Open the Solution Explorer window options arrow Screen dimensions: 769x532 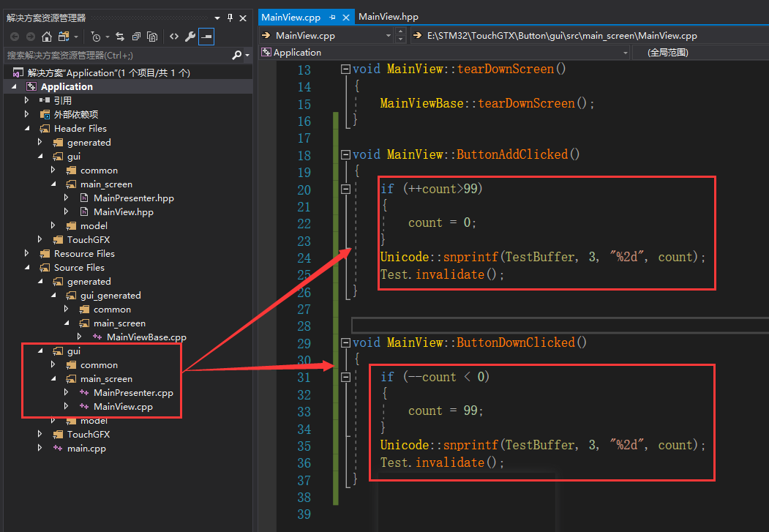pos(217,18)
